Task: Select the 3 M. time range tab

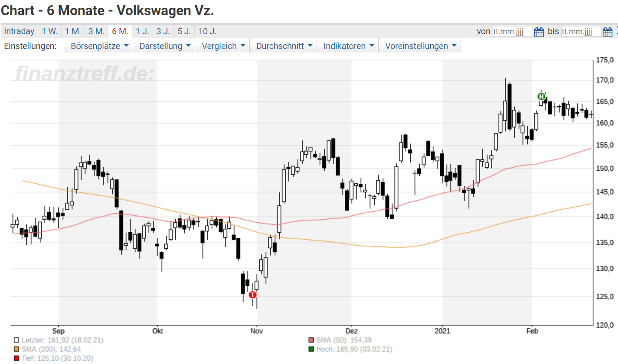Action: coord(96,31)
